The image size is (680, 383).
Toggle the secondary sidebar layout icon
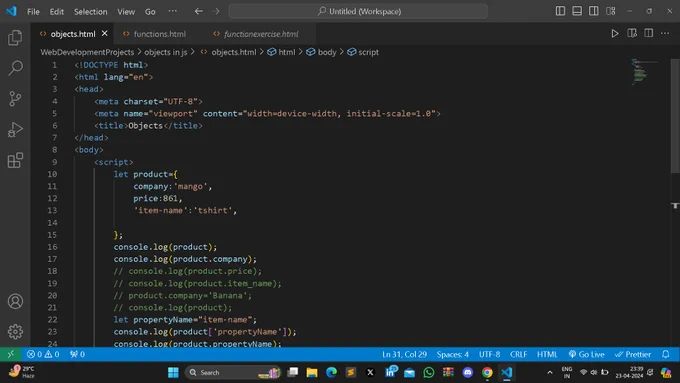[x=594, y=11]
